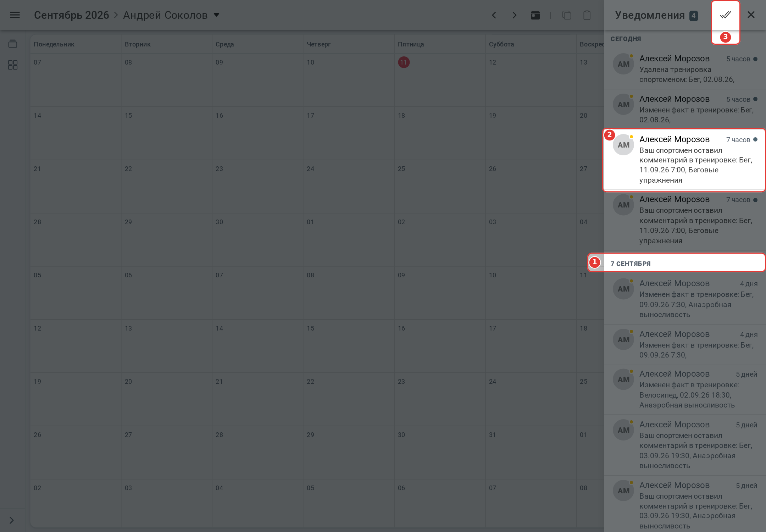Screen dimensions: 766x532
Task: Mark all notifications as read
Action: point(725,15)
